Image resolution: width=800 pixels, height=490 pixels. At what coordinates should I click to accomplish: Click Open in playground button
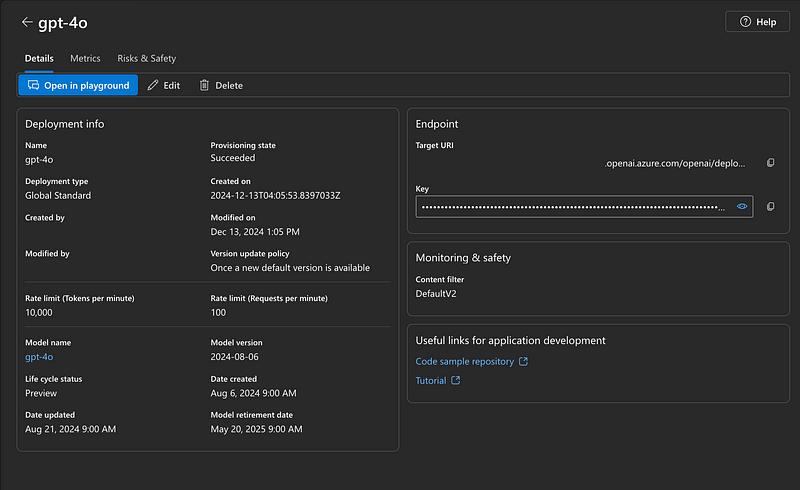point(78,85)
